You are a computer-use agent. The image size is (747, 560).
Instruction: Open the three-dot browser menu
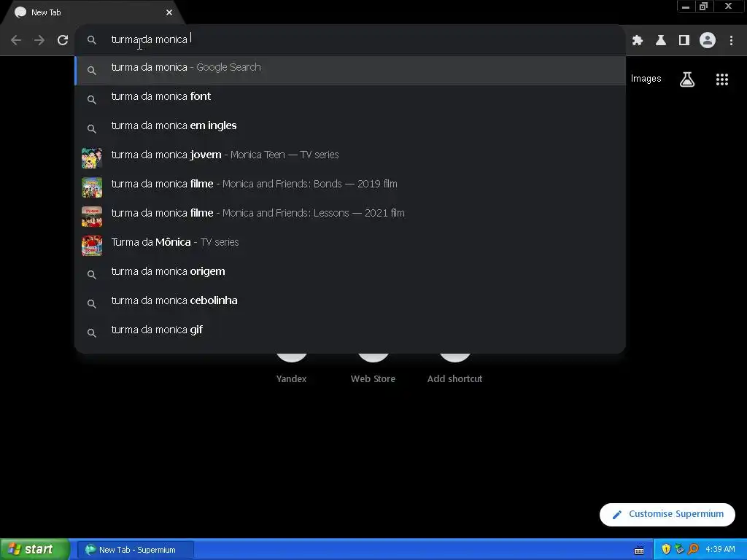pyautogui.click(x=731, y=41)
